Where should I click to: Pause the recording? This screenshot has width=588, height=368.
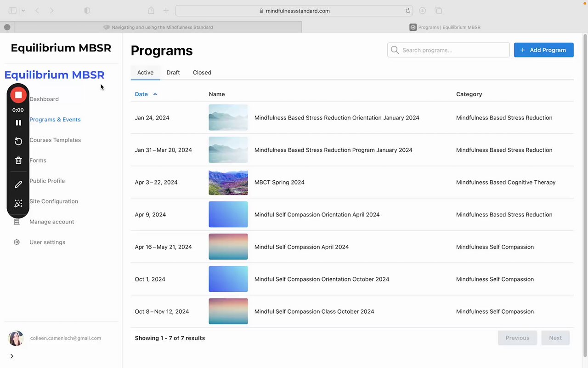[18, 123]
